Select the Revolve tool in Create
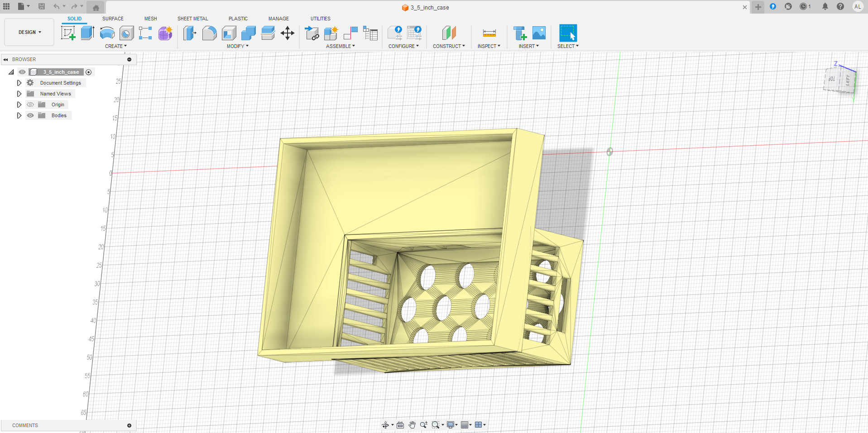Image resolution: width=868 pixels, height=433 pixels. [107, 33]
